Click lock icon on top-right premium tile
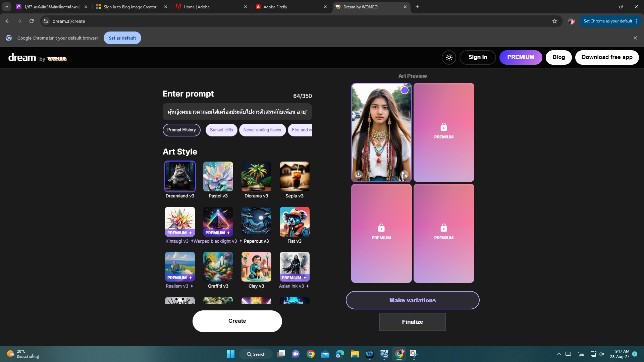This screenshot has height=362, width=644. click(x=443, y=127)
